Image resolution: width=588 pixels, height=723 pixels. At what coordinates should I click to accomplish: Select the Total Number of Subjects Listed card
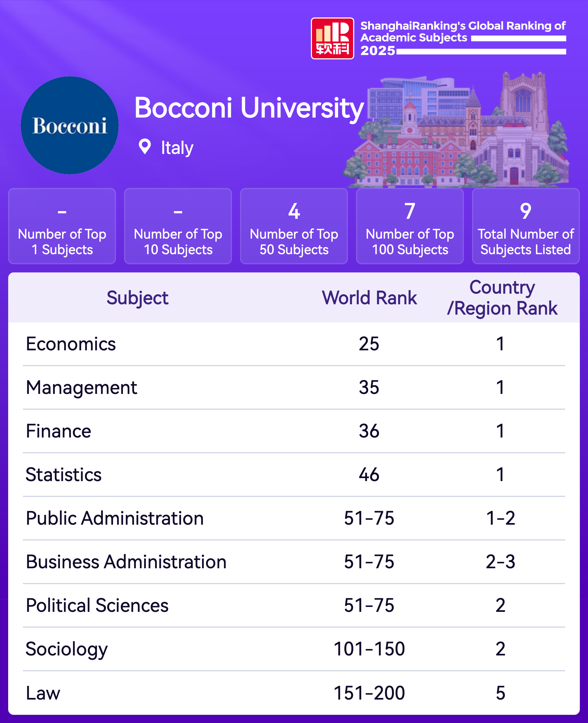(525, 226)
